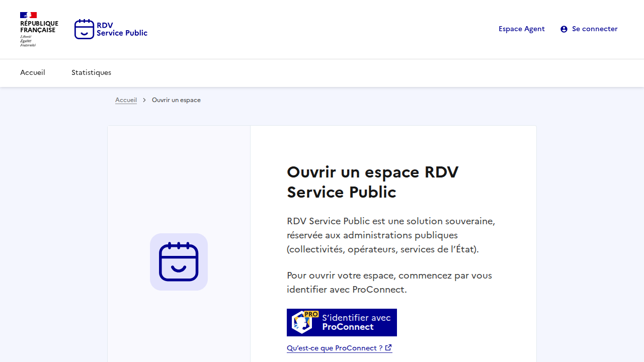Click the paragraph starting Pour ouvrir votre espace
The image size is (644, 362).
[x=389, y=283]
